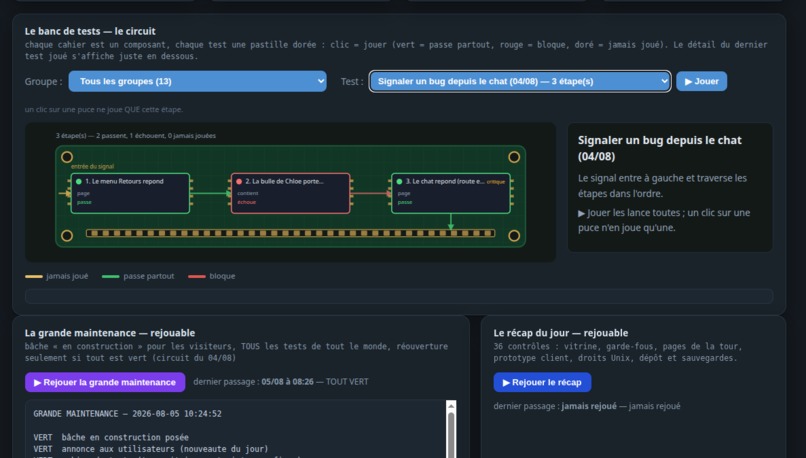806x458 pixels.
Task: Open the Groupe dropdown "Tous les groupes (13)"
Action: (x=197, y=81)
